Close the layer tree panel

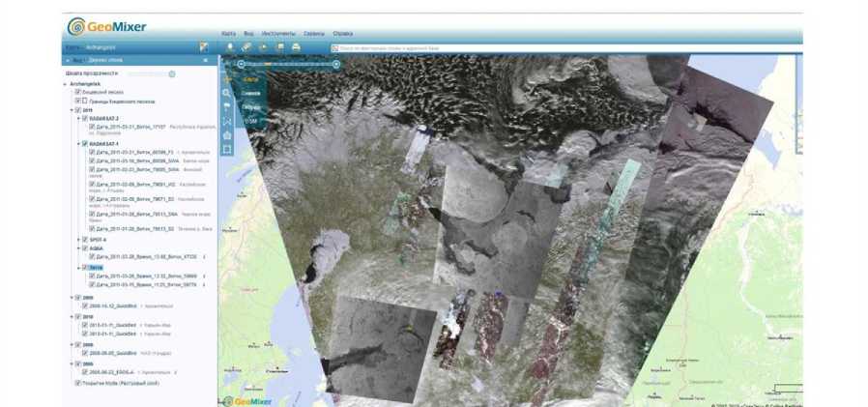pos(205,60)
